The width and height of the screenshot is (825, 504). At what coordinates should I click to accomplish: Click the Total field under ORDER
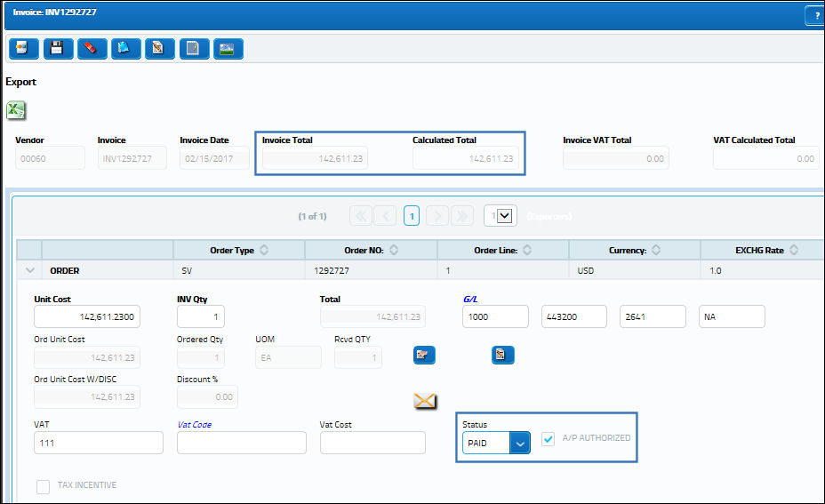[373, 316]
